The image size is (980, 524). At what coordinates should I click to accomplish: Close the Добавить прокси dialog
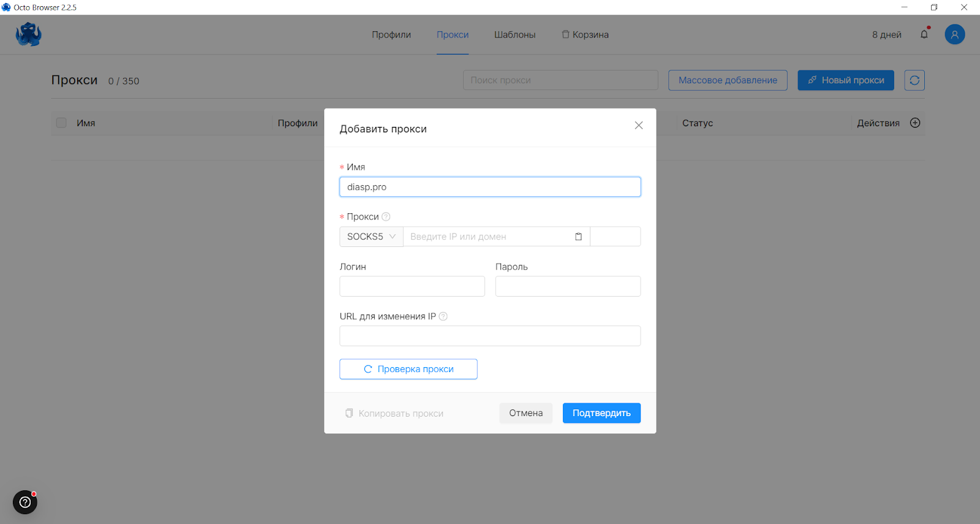tap(639, 125)
